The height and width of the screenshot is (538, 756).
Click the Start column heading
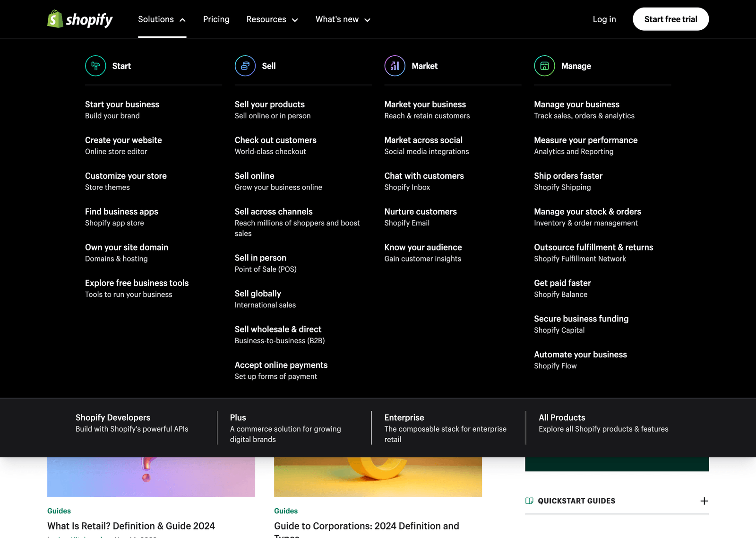pos(121,66)
